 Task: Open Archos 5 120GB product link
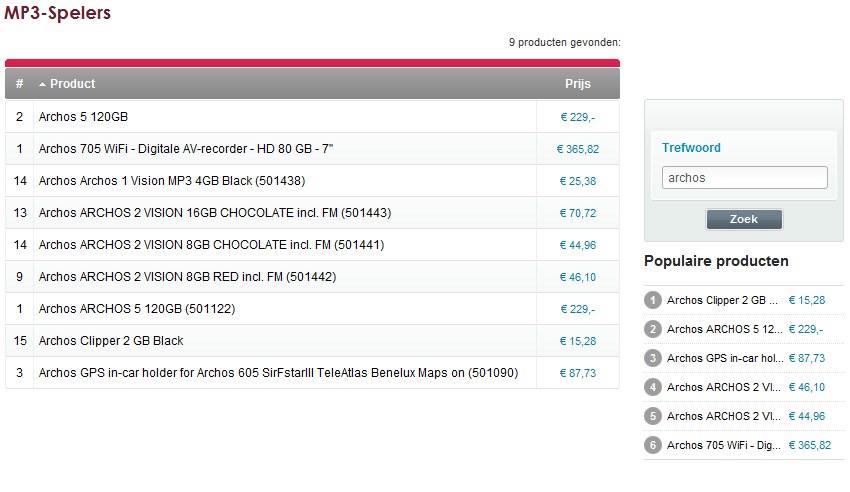point(83,116)
